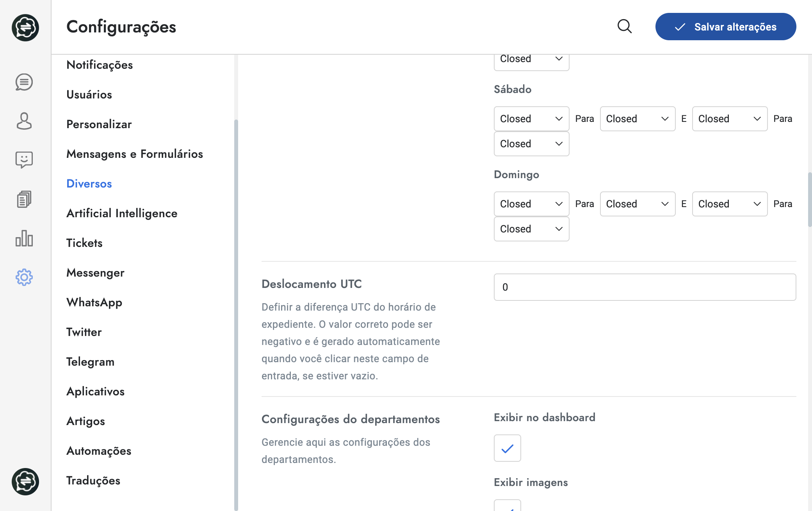Image resolution: width=812 pixels, height=511 pixels.
Task: Open the settings gear icon
Action: pyautogui.click(x=24, y=277)
